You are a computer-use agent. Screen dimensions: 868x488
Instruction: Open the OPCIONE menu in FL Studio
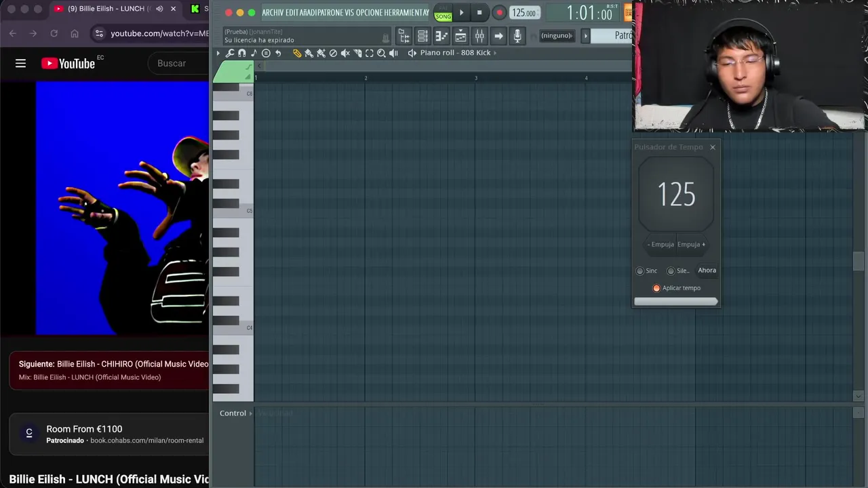tap(370, 13)
